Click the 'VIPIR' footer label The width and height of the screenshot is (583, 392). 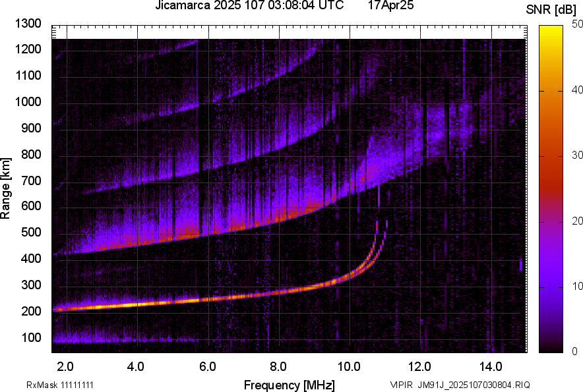pyautogui.click(x=401, y=385)
